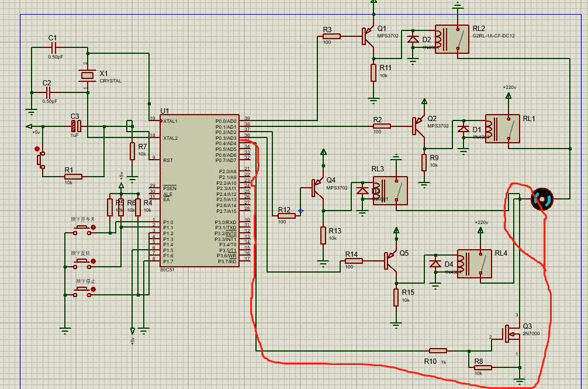Click the 'P2.0/A8' pin label
The height and width of the screenshot is (389, 588).
point(227,172)
